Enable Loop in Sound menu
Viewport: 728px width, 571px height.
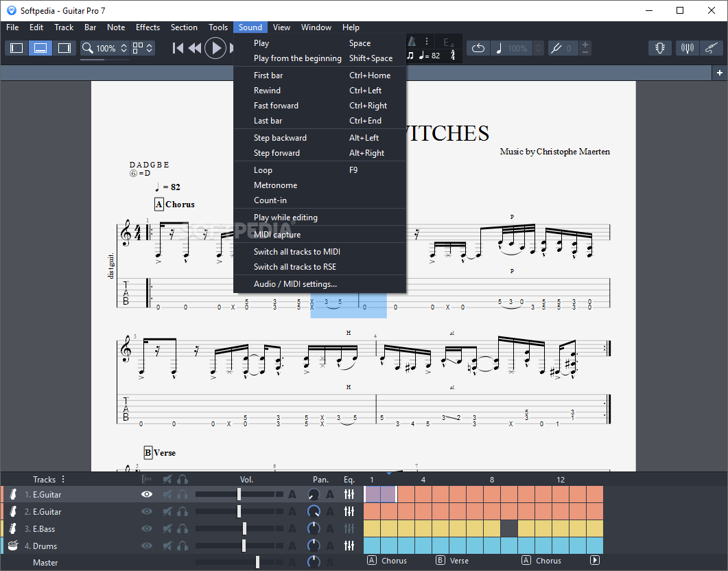click(x=320, y=170)
